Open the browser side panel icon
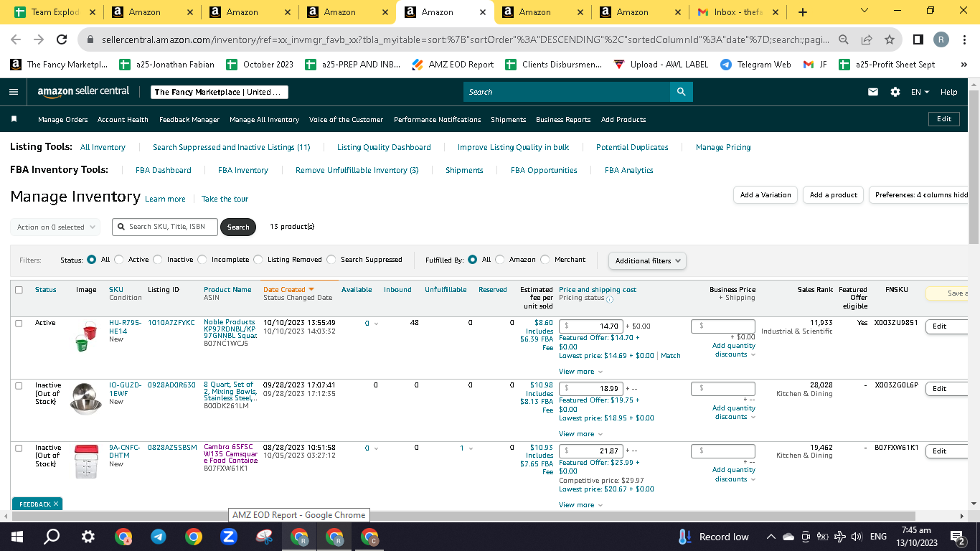The width and height of the screenshot is (980, 551). [918, 40]
